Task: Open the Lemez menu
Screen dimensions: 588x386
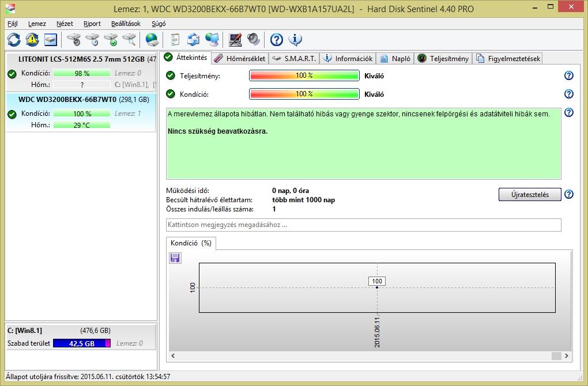Action: pos(37,24)
